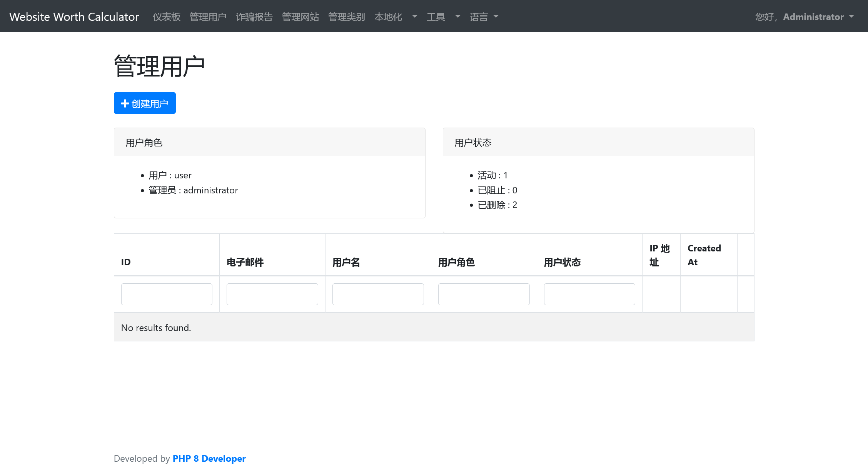The width and height of the screenshot is (868, 474).
Task: Select the 管理用户 menu item
Action: (208, 17)
